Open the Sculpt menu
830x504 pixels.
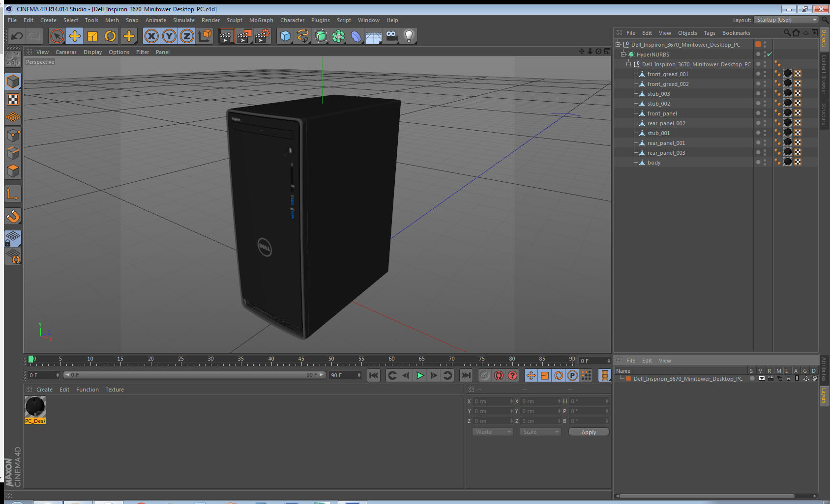pyautogui.click(x=235, y=20)
